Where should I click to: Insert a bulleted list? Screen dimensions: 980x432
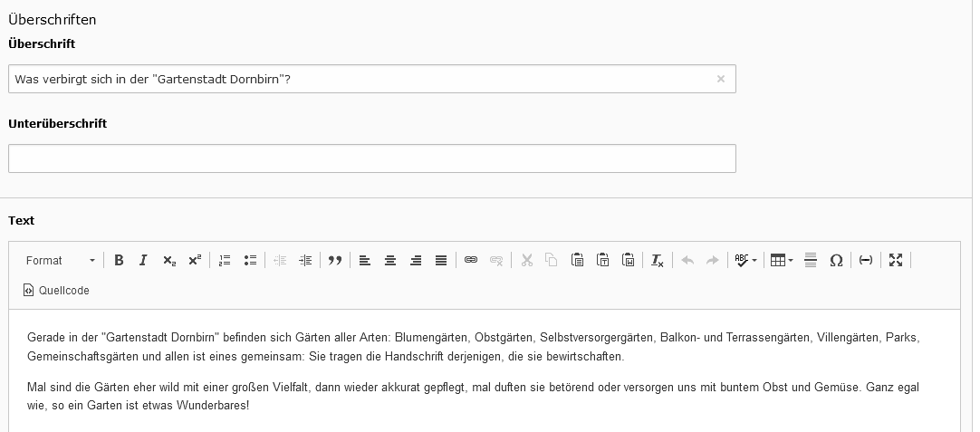251,261
